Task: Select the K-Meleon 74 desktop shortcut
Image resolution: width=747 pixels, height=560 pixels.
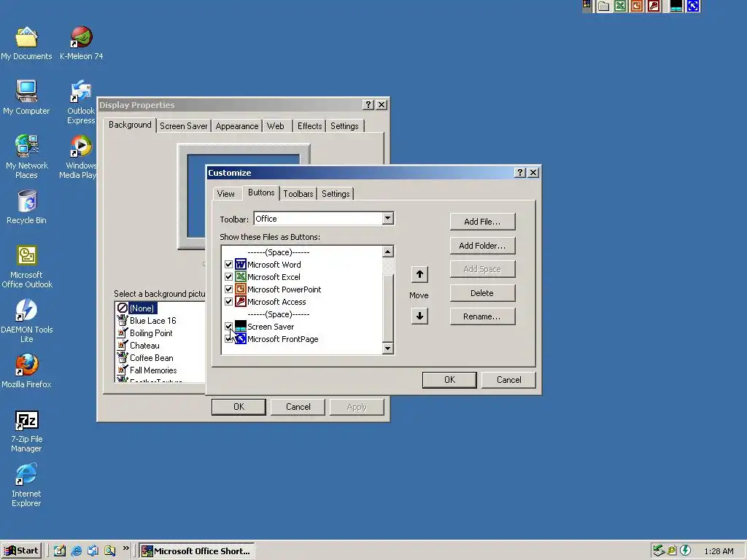Action: click(82, 43)
